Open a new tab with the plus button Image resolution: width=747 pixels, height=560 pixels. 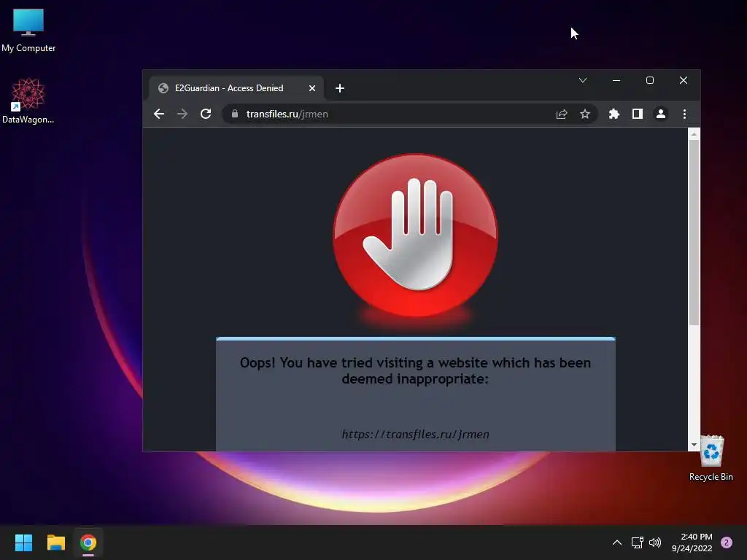[340, 88]
